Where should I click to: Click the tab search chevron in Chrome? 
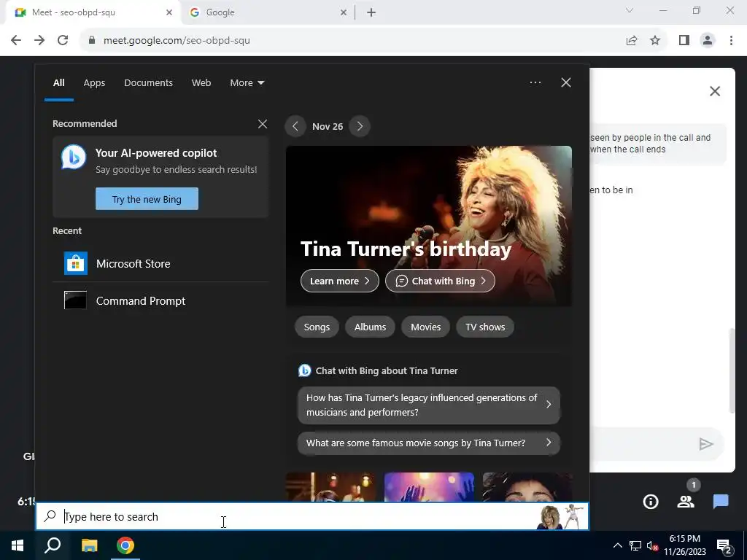coord(630,10)
